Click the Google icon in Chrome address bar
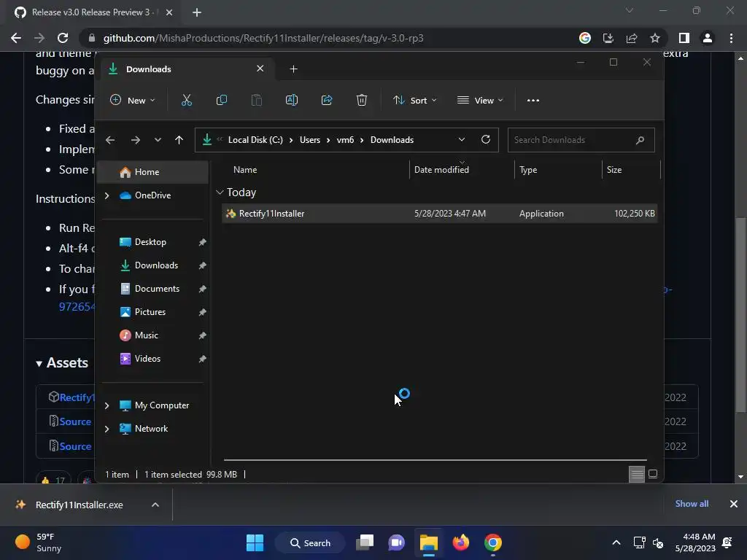Viewport: 747px width, 560px height. point(585,38)
